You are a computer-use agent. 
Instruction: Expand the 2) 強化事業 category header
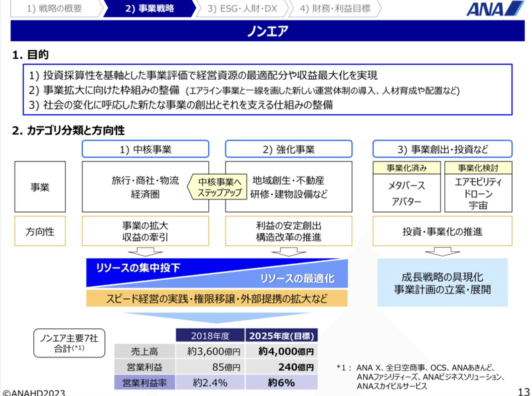(289, 149)
